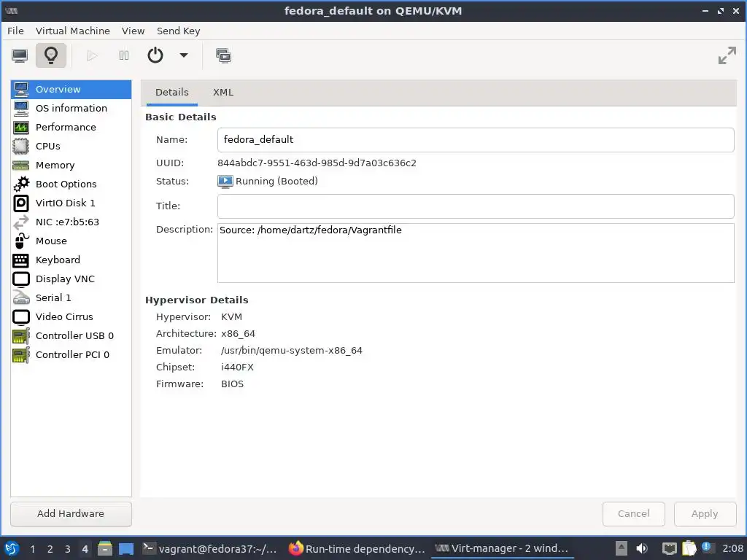Open the volume control tray icon
747x560 pixels.
pos(642,548)
